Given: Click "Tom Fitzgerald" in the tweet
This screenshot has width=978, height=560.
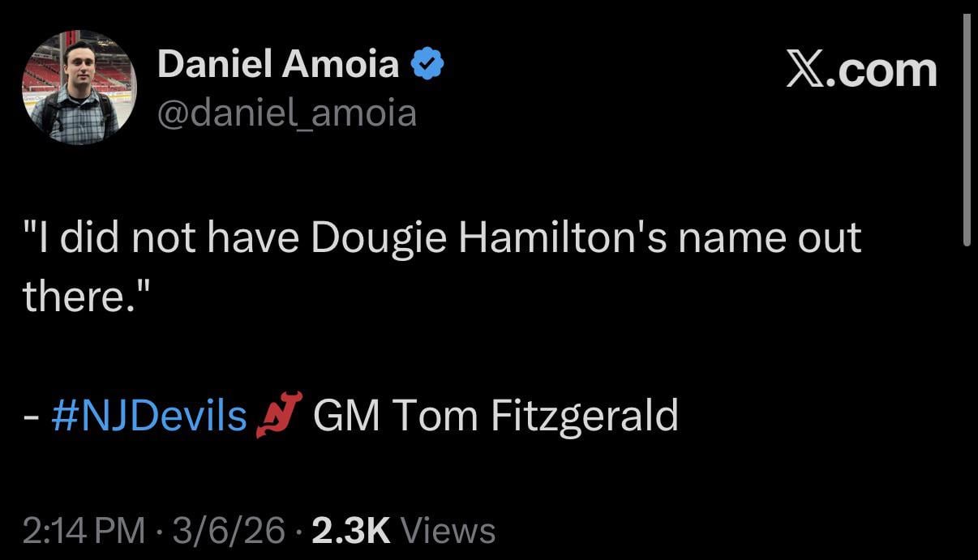Looking at the screenshot, I should coord(534,416).
